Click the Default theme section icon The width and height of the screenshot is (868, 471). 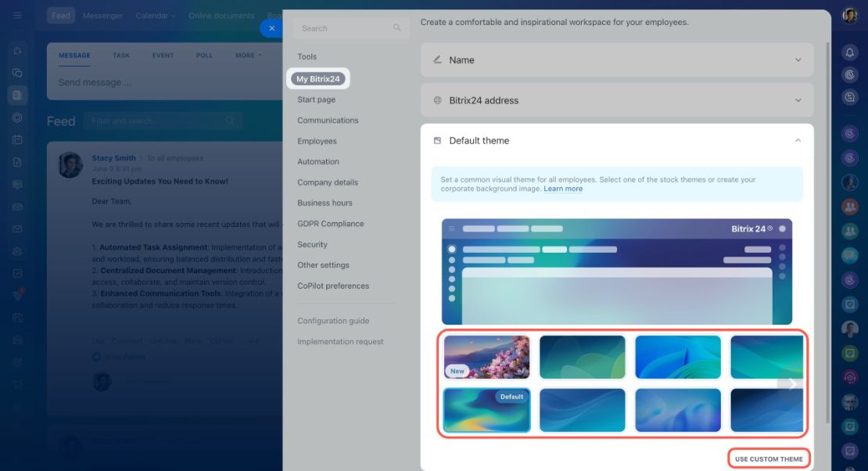(x=437, y=141)
